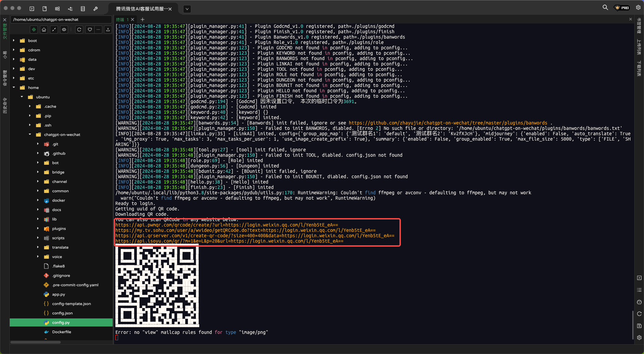The image size is (644, 354).
Task: Go to the home directory icon
Action: click(44, 30)
